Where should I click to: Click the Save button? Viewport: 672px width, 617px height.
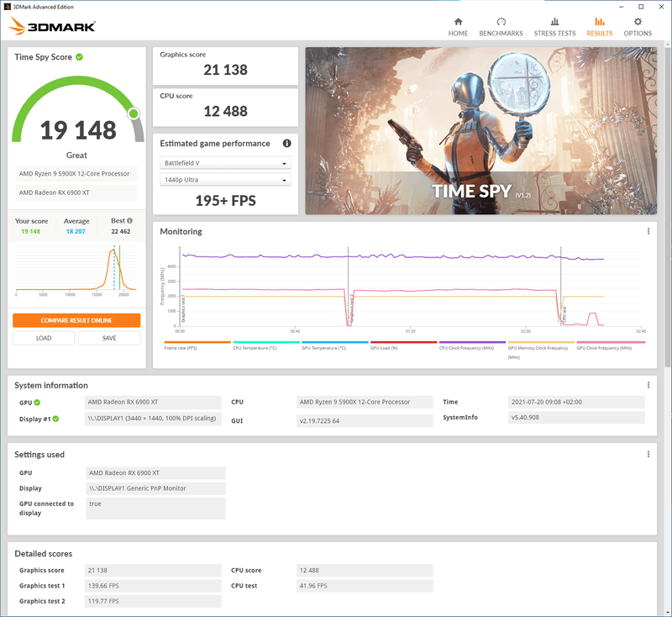109,338
